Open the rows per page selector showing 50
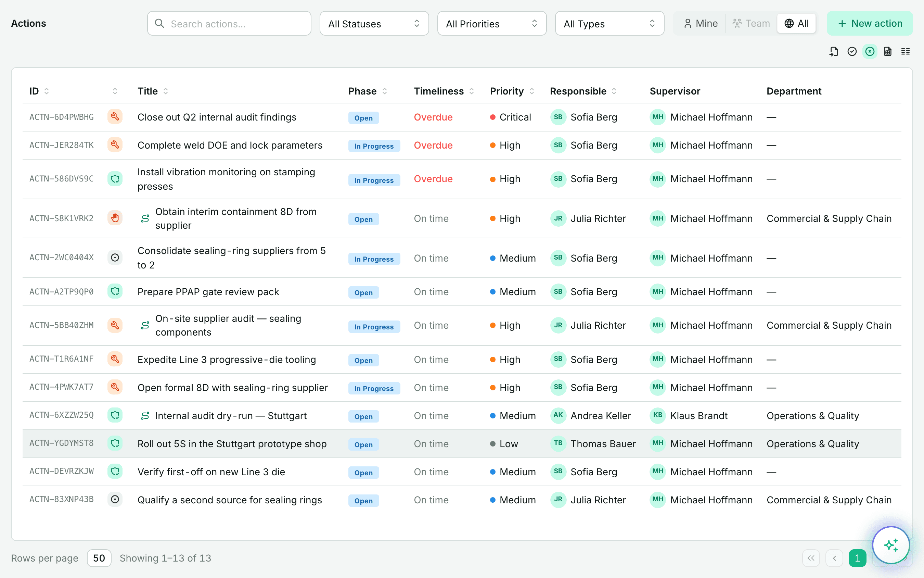 coord(99,558)
